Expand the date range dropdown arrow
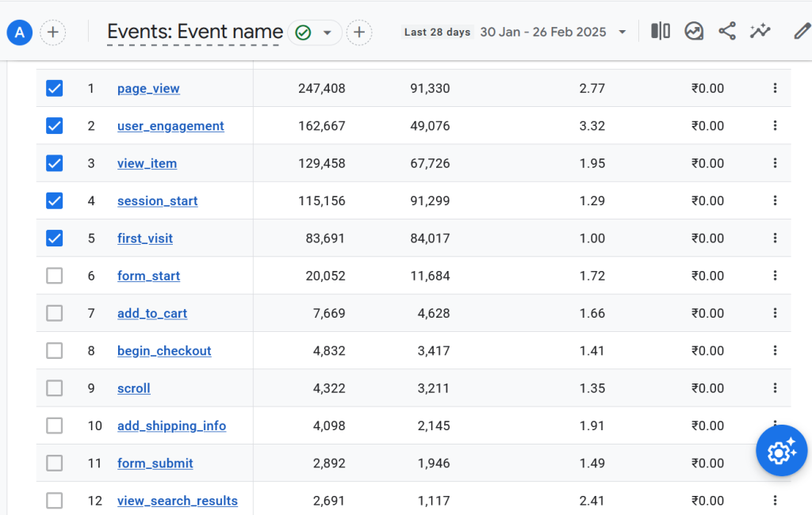 click(622, 32)
